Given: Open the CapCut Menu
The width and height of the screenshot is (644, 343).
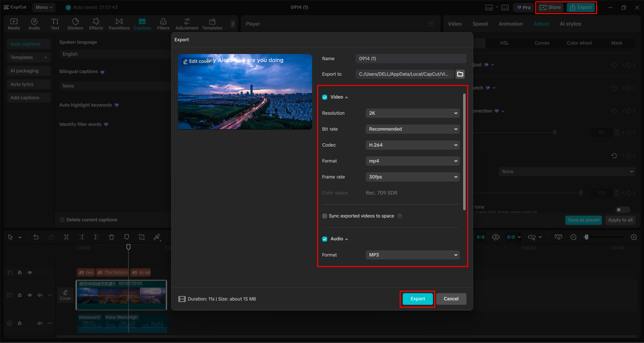Looking at the screenshot, I should [43, 7].
